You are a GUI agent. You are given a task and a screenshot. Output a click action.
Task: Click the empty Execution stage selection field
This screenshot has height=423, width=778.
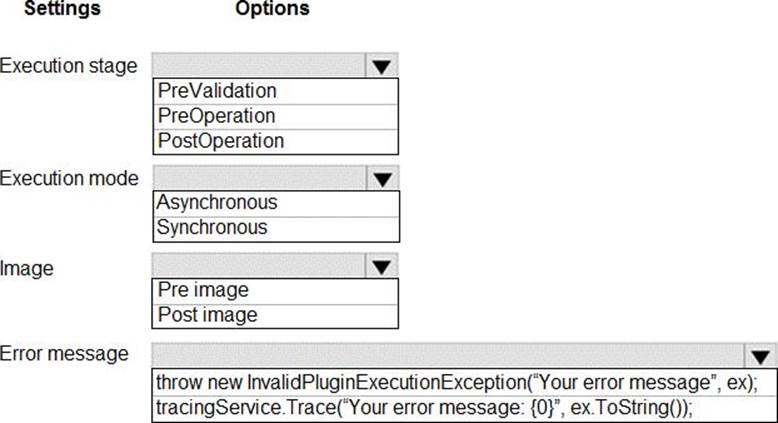tap(258, 67)
